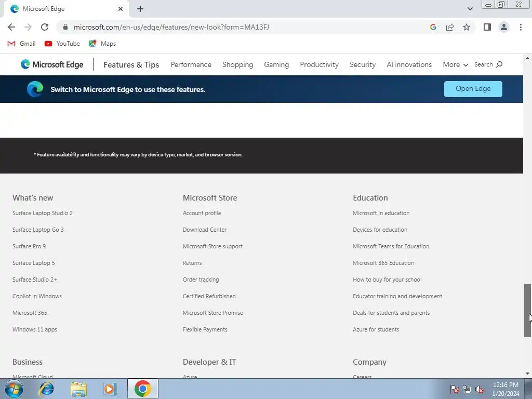Open Gaming nav item
532x399 pixels.
coord(276,64)
